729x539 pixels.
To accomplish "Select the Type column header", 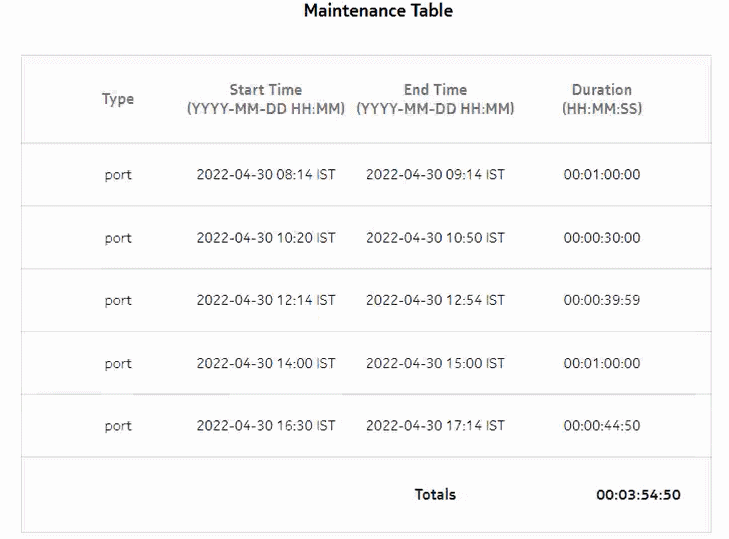I will click(117, 99).
